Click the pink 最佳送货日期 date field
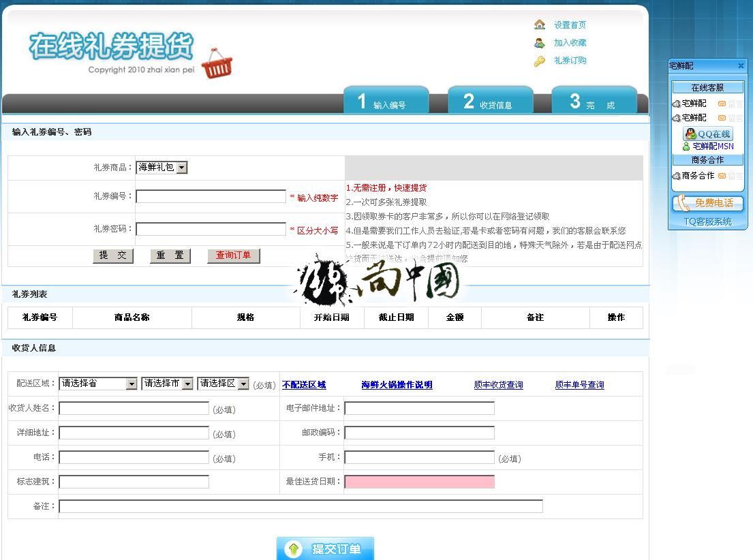 click(x=420, y=482)
